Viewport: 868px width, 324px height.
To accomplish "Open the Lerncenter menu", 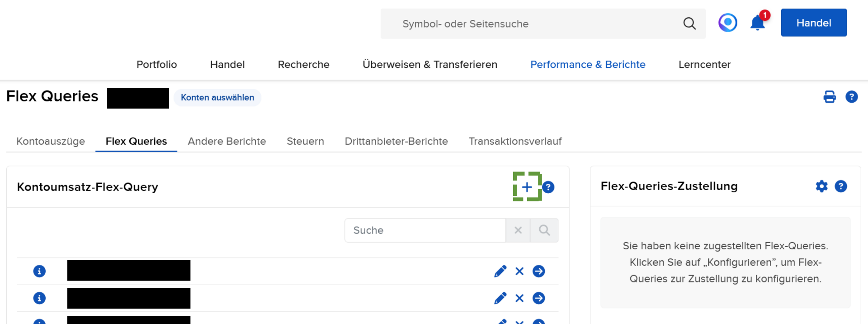I will 704,65.
